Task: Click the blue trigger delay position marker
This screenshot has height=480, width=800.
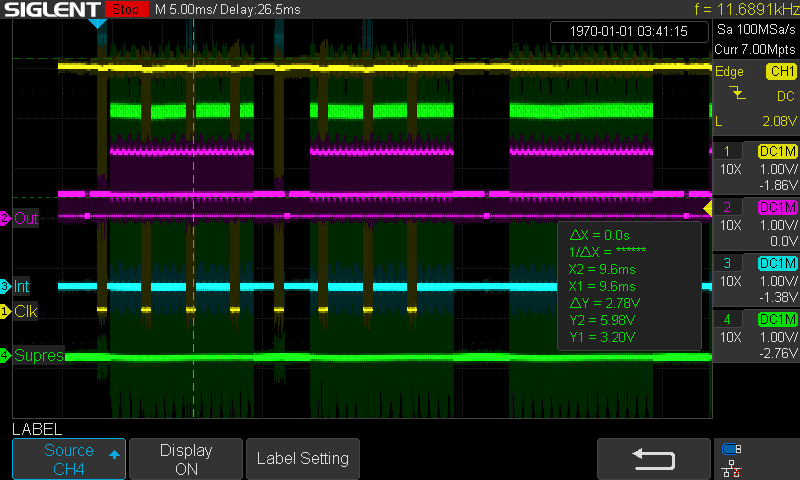Action: coord(98,22)
